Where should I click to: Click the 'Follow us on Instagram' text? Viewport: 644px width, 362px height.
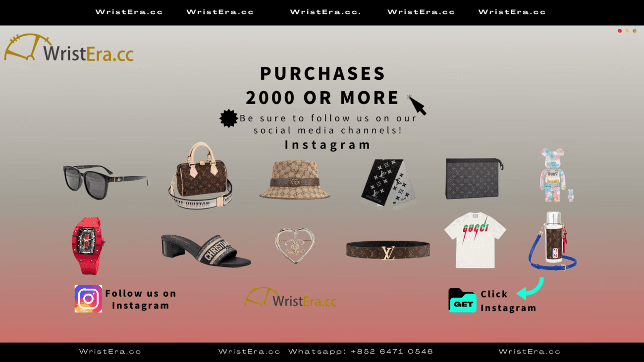click(x=141, y=299)
